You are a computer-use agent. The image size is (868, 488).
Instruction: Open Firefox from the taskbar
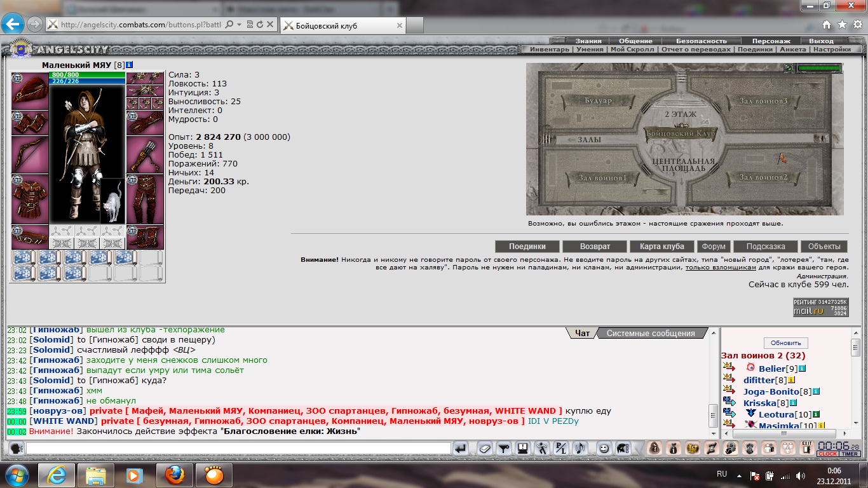pyautogui.click(x=175, y=475)
